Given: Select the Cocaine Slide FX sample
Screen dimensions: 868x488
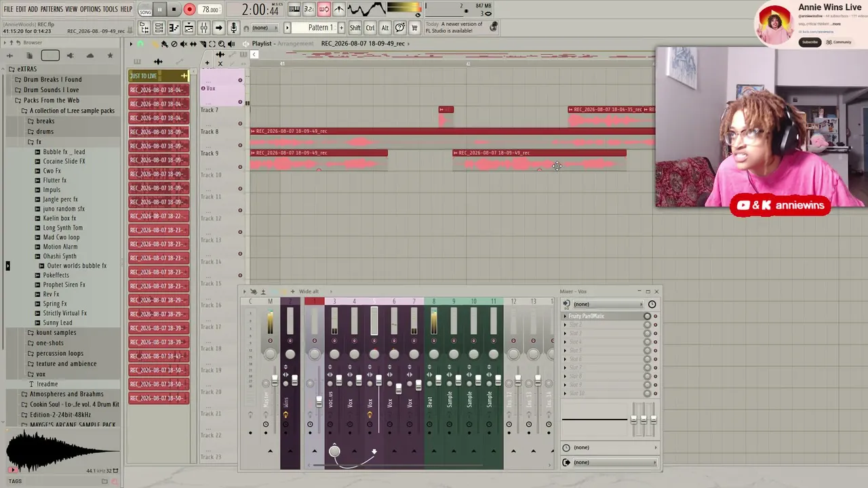Looking at the screenshot, I should (x=64, y=161).
